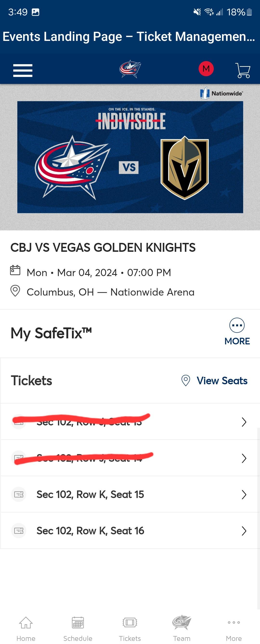Image resolution: width=260 pixels, height=644 pixels.
Task: Expand the Row K, Seat 16 ticket chevron
Action: click(x=244, y=531)
